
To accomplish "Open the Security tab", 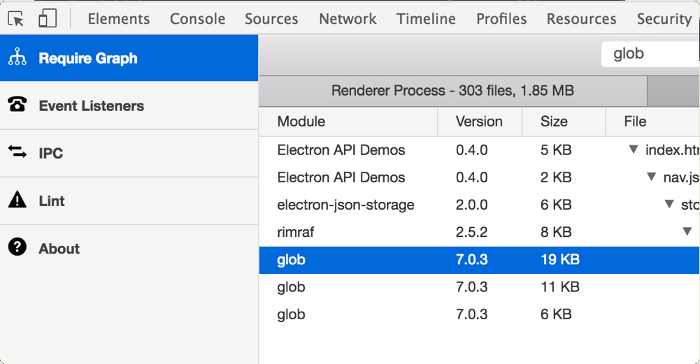I will 664,19.
